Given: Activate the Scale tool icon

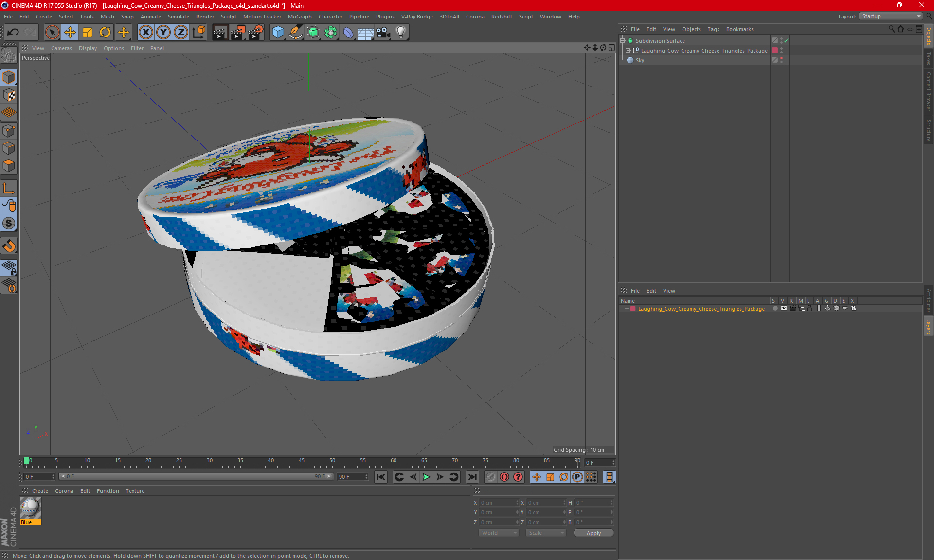Looking at the screenshot, I should [x=88, y=33].
